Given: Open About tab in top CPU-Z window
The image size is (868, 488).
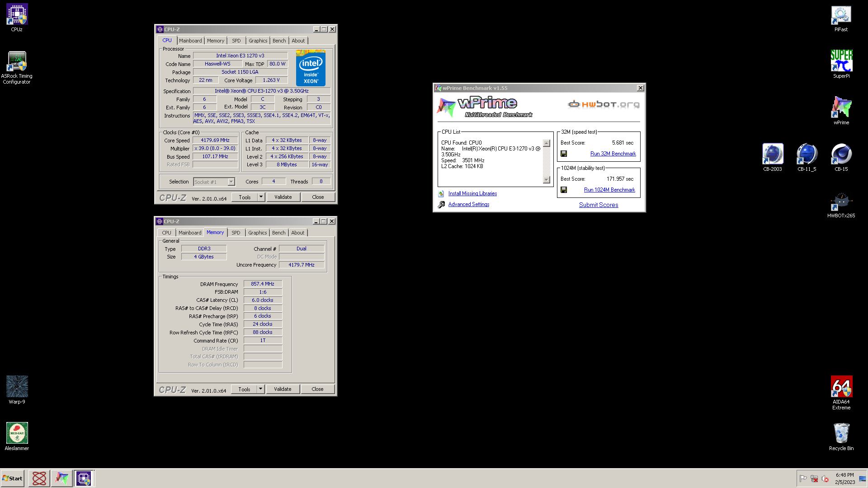Looking at the screenshot, I should 298,41.
